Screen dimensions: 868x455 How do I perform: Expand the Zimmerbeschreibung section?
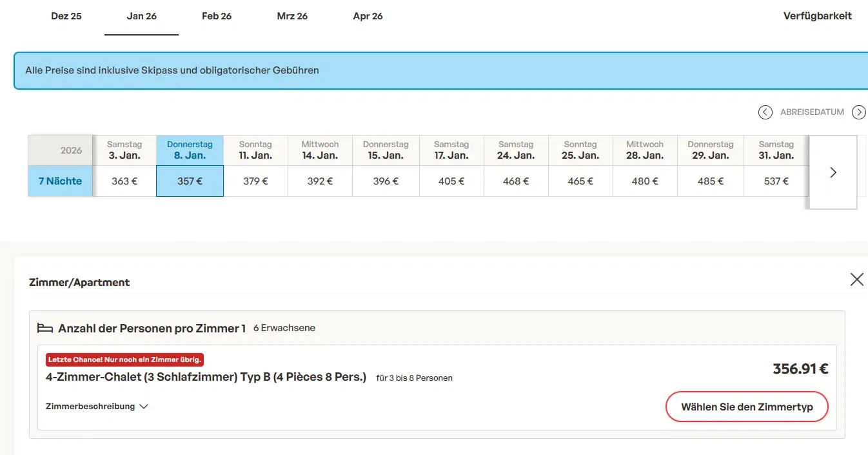[x=97, y=407]
